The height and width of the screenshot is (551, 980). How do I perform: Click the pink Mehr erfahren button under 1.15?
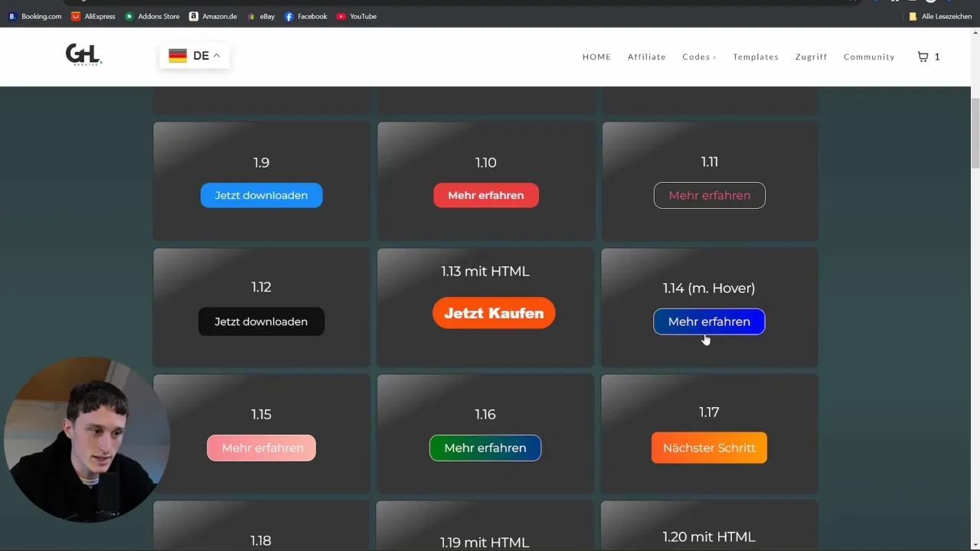point(261,448)
